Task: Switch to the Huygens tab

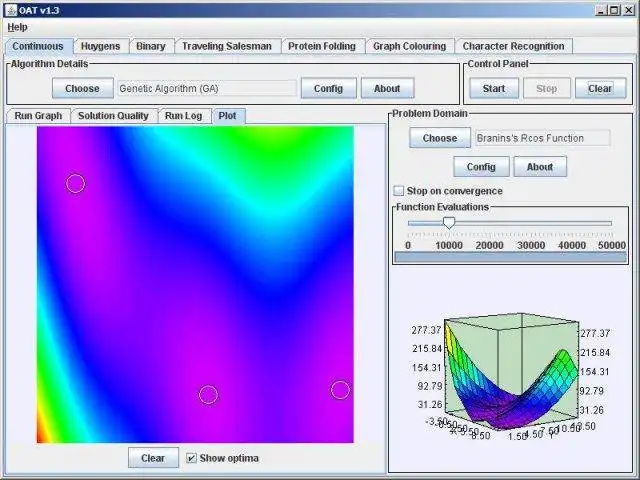Action: tap(100, 46)
